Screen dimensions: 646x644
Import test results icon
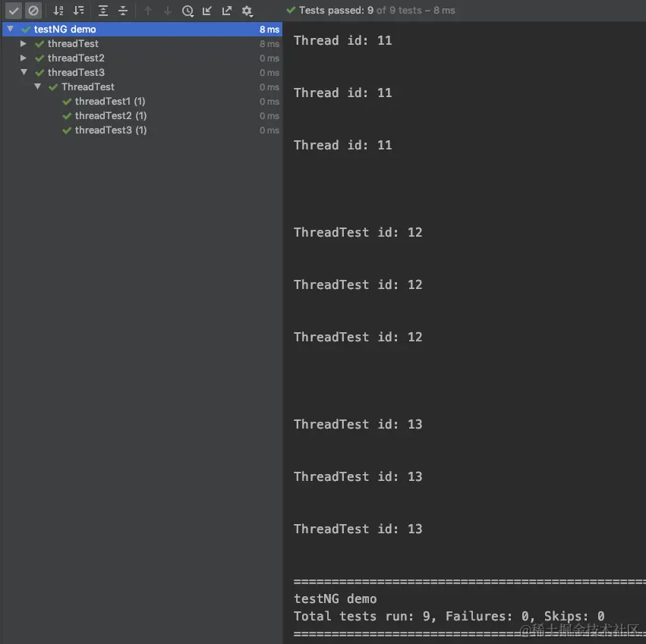(206, 11)
